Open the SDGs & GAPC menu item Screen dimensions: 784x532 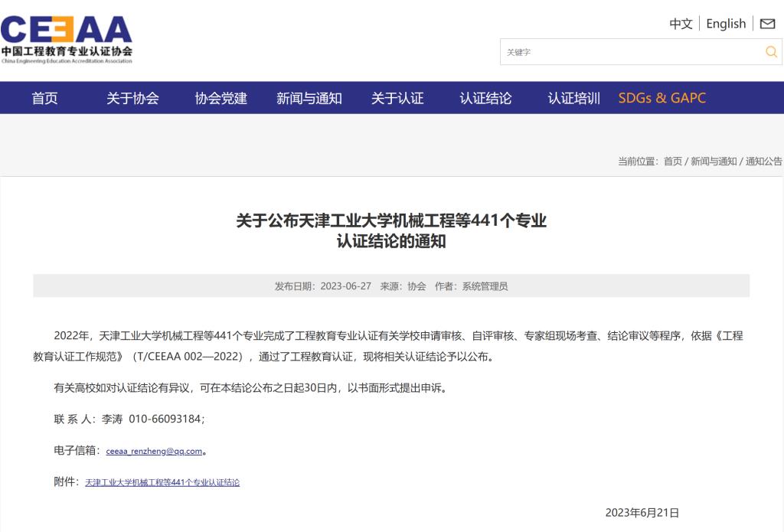[661, 98]
